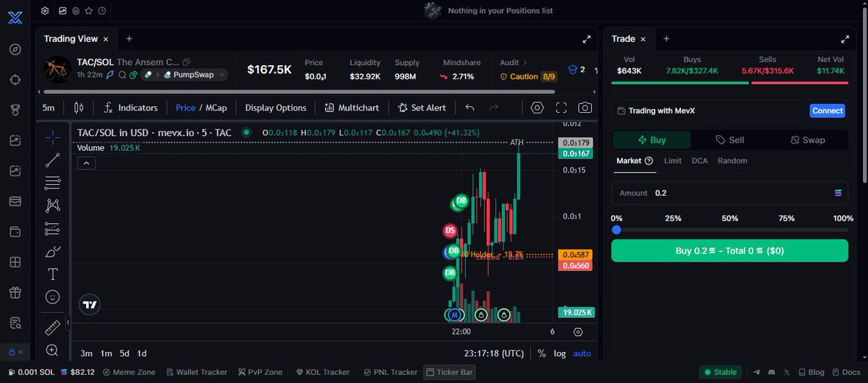Select the crosshair cursor drawing tool
The image size is (868, 383).
[x=53, y=137]
